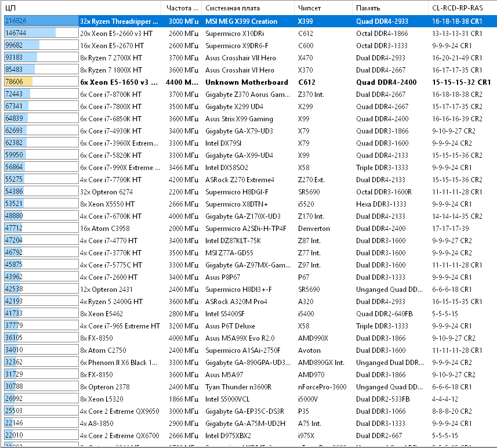Click the Частота column header
The width and height of the screenshot is (497, 448).
tap(182, 8)
